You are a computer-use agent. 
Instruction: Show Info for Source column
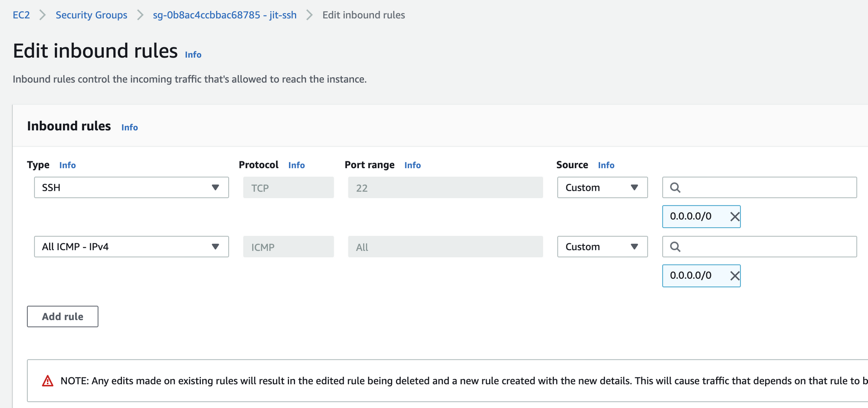606,165
